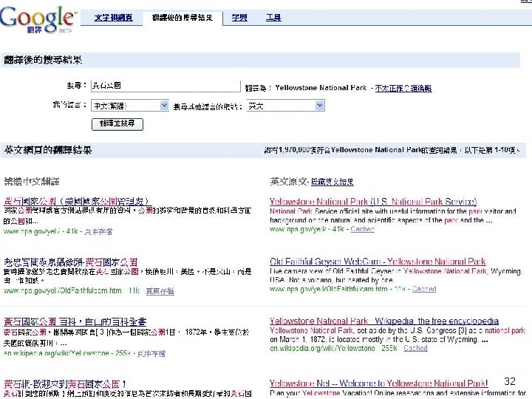Click the search query input field
532x399 pixels.
tap(166, 86)
